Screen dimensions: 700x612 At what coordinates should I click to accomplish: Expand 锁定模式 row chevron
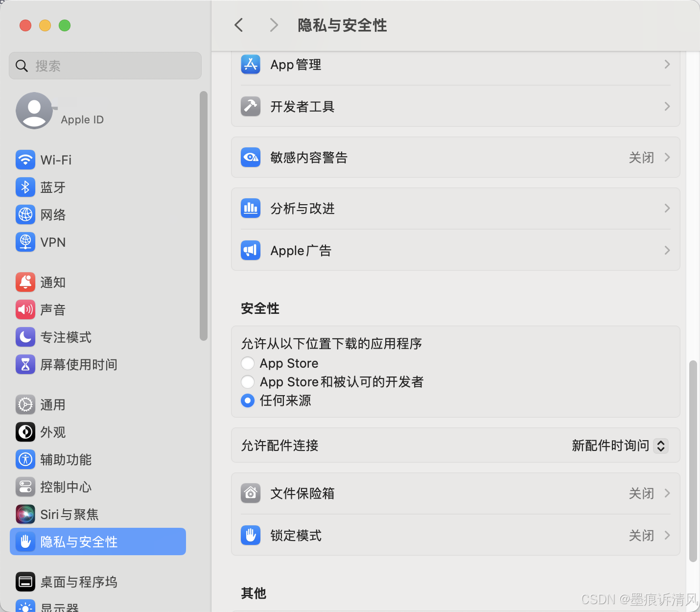[667, 535]
